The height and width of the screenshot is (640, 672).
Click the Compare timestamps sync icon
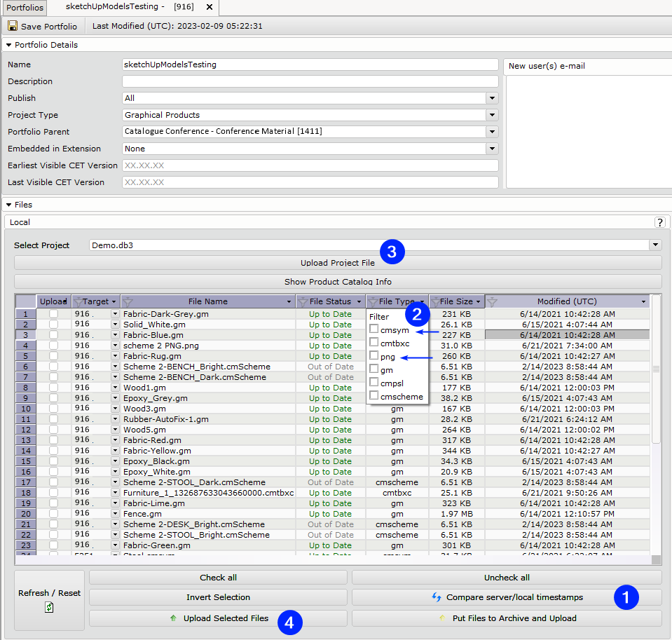pos(437,597)
